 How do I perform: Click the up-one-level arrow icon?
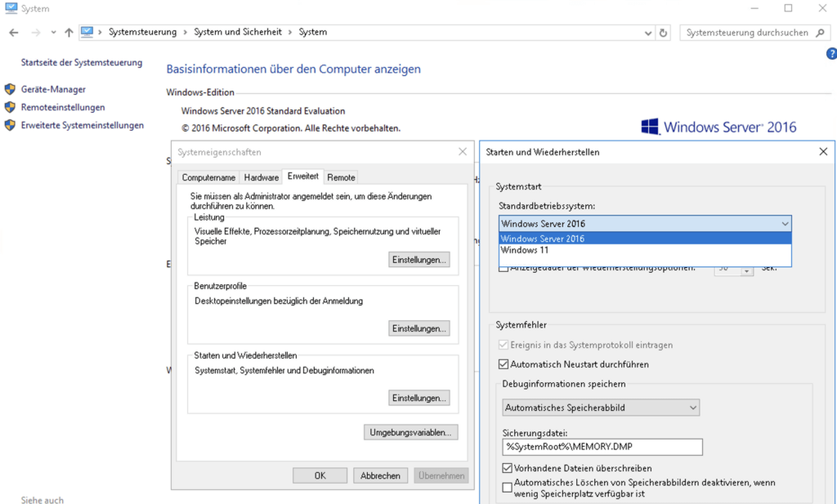[x=69, y=33]
